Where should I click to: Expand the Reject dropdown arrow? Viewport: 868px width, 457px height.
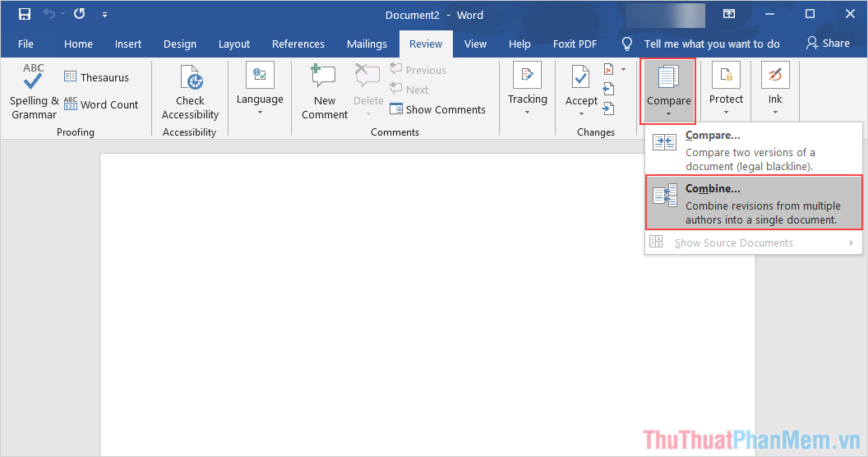(623, 70)
